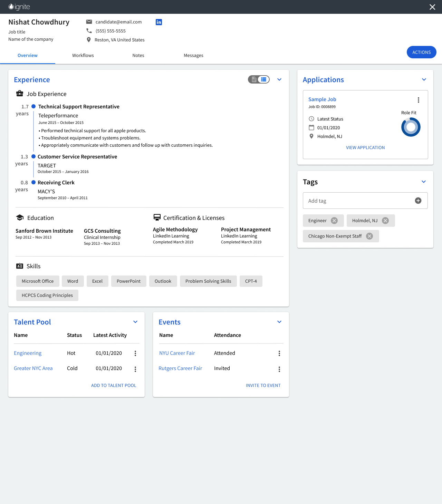Open the options menu for the Engineering row
The height and width of the screenshot is (504, 442).
click(x=135, y=353)
